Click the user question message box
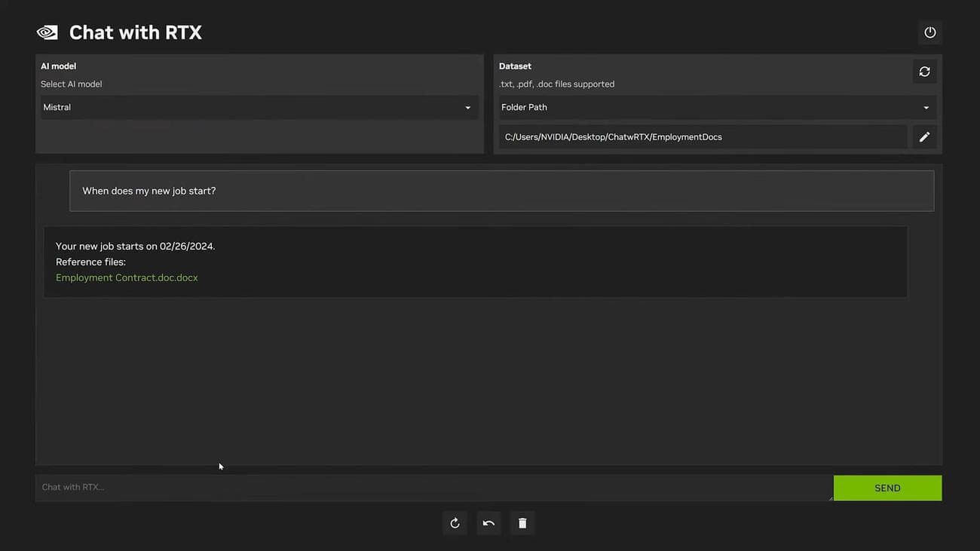This screenshot has height=551, width=980. [501, 191]
